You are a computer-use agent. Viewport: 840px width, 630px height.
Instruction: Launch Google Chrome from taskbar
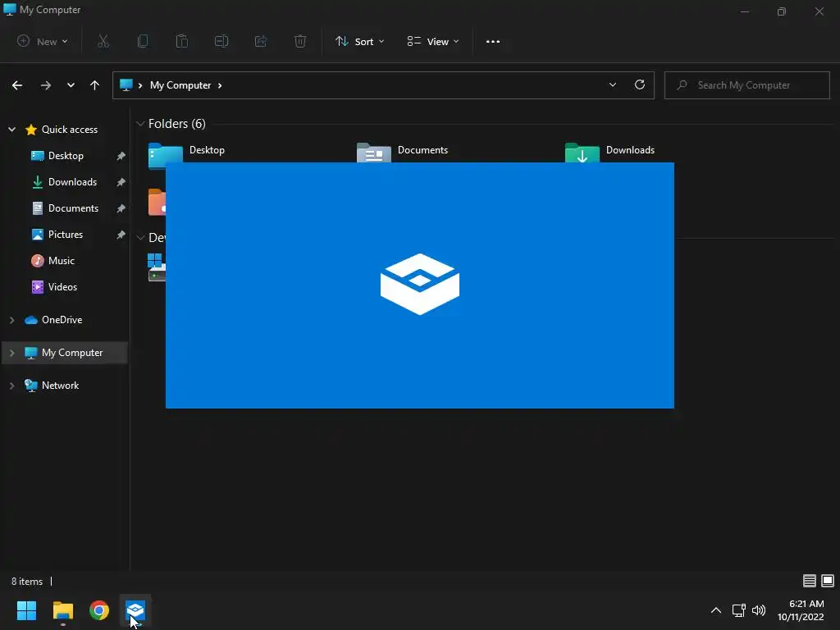[x=99, y=610]
